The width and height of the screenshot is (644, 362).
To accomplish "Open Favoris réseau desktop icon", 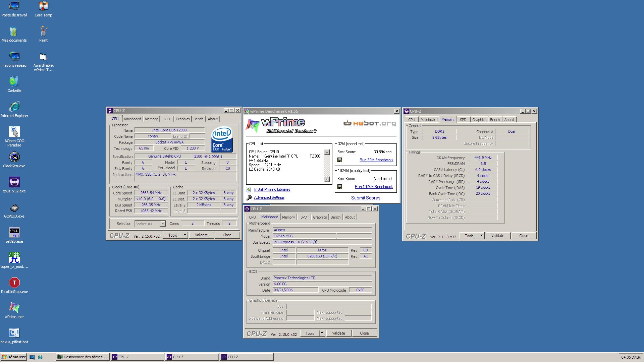I will (x=14, y=59).
